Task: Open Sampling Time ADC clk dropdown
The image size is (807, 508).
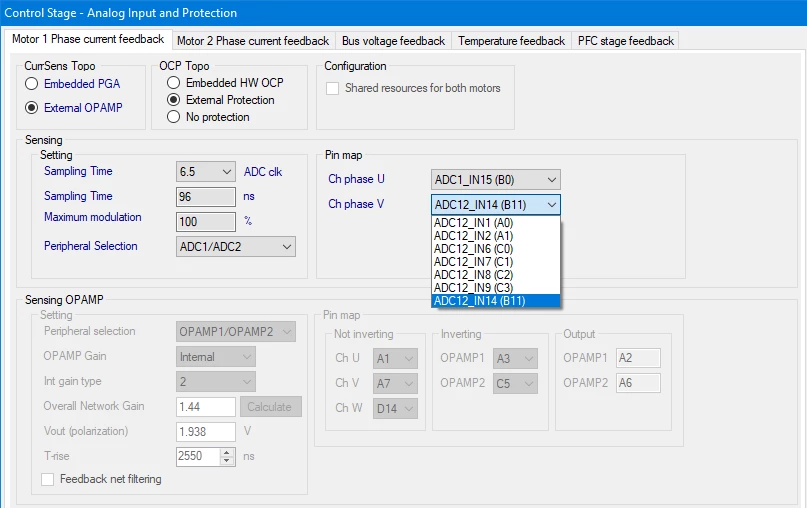Action: 206,171
